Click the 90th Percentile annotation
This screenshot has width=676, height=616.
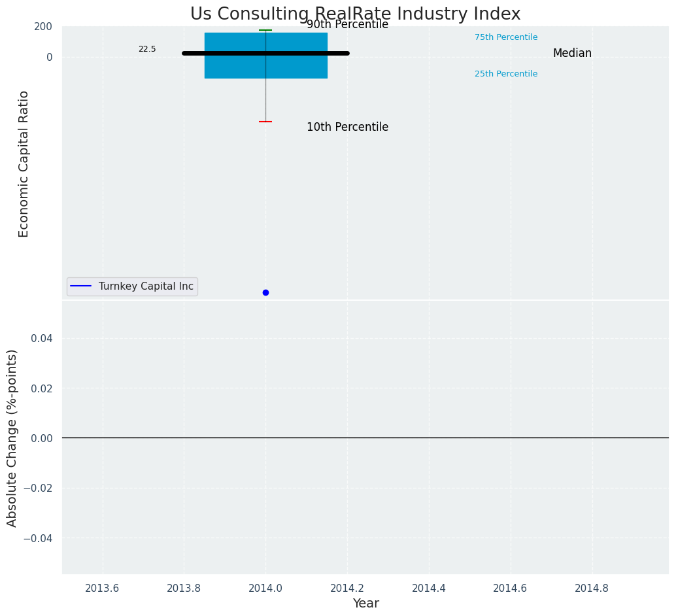click(x=347, y=25)
